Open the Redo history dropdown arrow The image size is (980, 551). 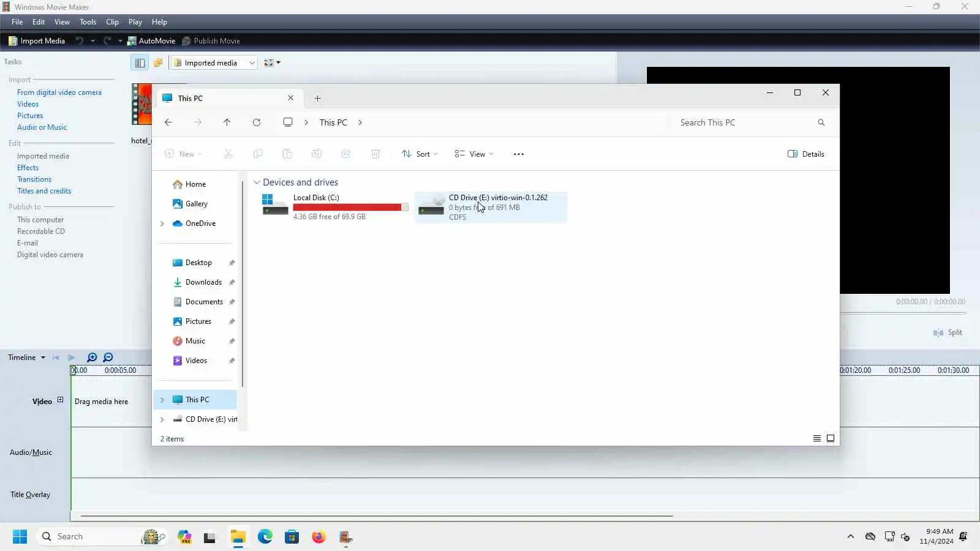click(x=120, y=41)
